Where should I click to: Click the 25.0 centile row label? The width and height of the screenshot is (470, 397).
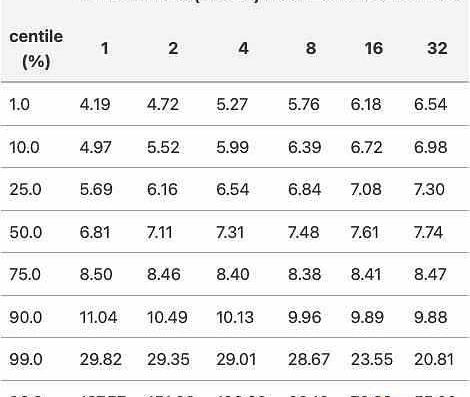[25, 190]
